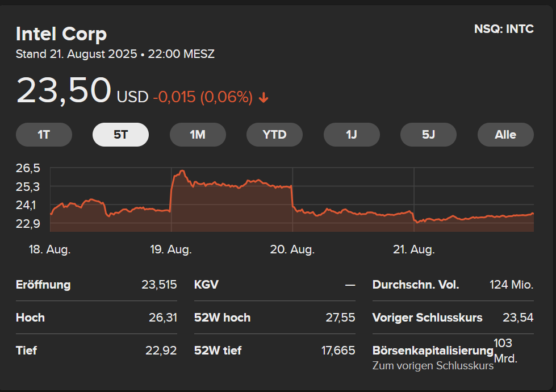Click the 52W tief value 17,665

338,351
